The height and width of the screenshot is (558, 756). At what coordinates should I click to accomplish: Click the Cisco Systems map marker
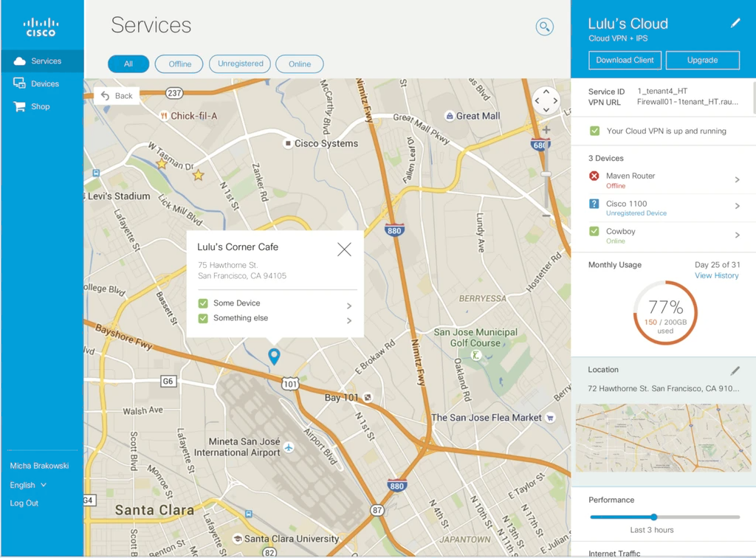pos(288,143)
